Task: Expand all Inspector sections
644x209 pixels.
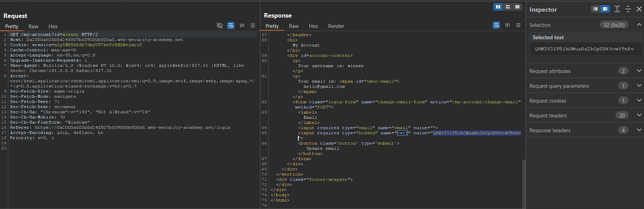Action: (x=617, y=9)
